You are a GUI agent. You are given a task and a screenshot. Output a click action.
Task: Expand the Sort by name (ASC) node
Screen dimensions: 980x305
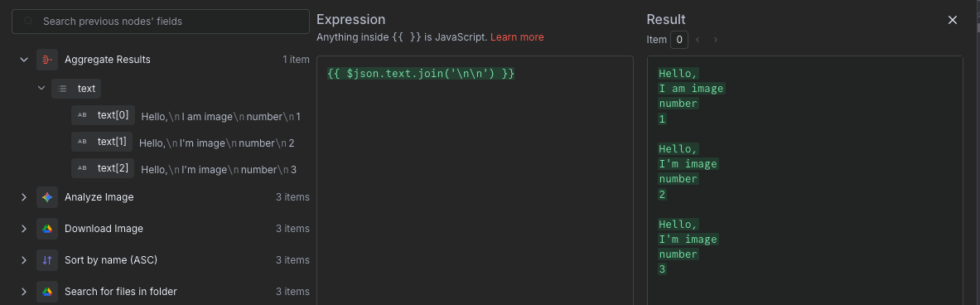24,260
